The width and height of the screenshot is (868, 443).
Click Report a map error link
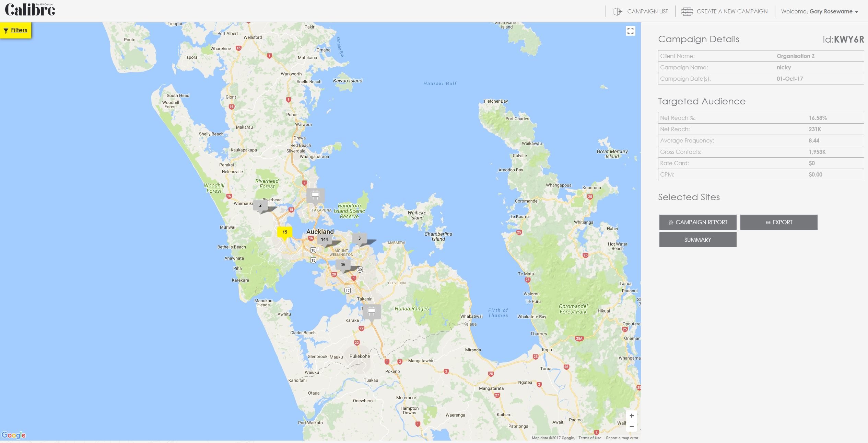pyautogui.click(x=622, y=438)
